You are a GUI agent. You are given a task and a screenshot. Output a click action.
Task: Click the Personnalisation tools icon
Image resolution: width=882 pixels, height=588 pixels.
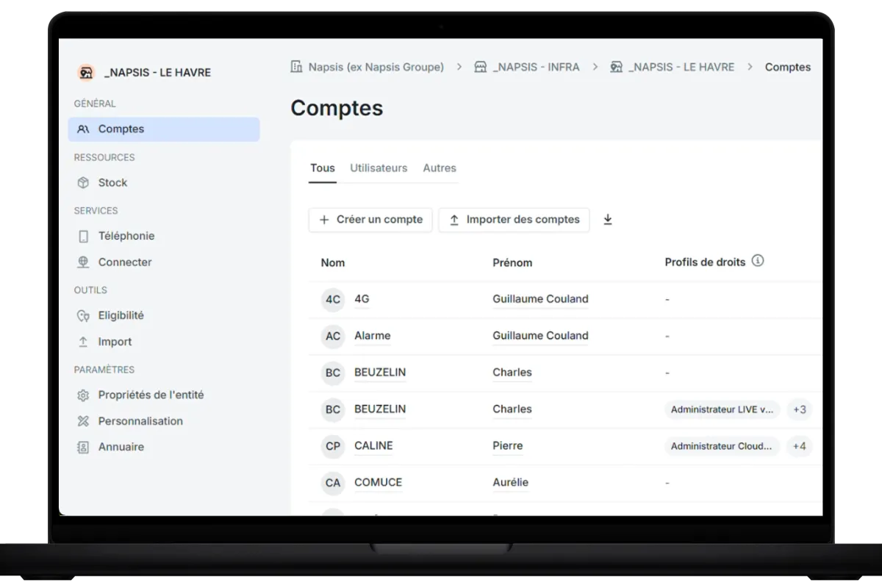(x=83, y=422)
